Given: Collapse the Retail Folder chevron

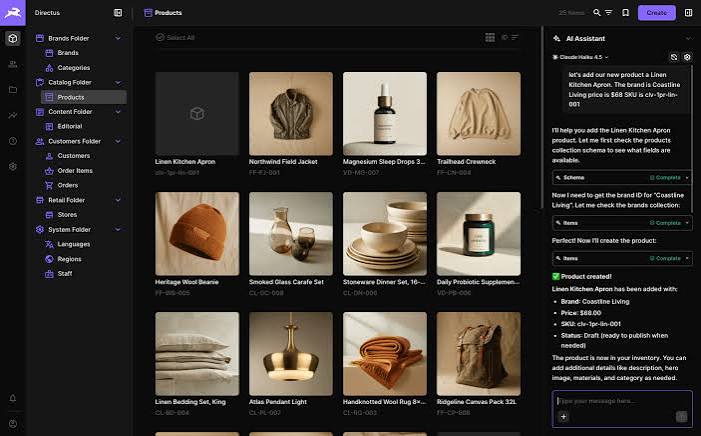Looking at the screenshot, I should [x=118, y=200].
